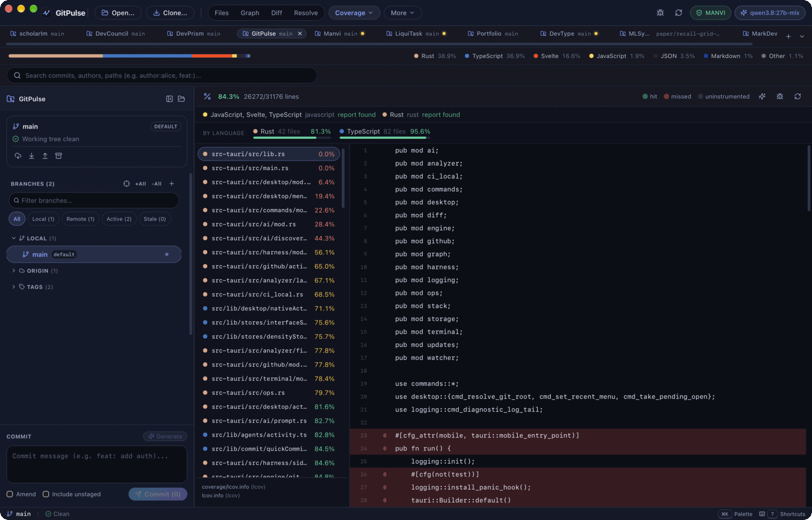Click the fetch cloud-download icon under main

pyautogui.click(x=18, y=156)
